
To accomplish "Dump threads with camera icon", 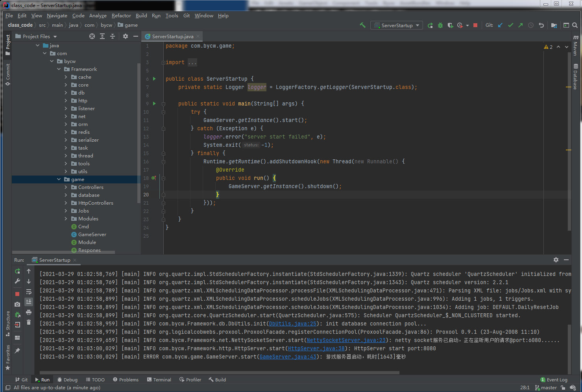I will 17,304.
